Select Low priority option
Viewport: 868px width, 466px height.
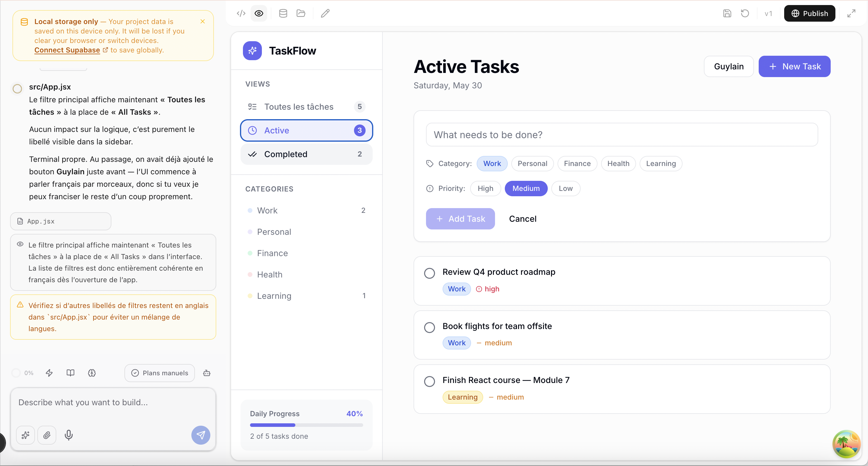pos(566,189)
